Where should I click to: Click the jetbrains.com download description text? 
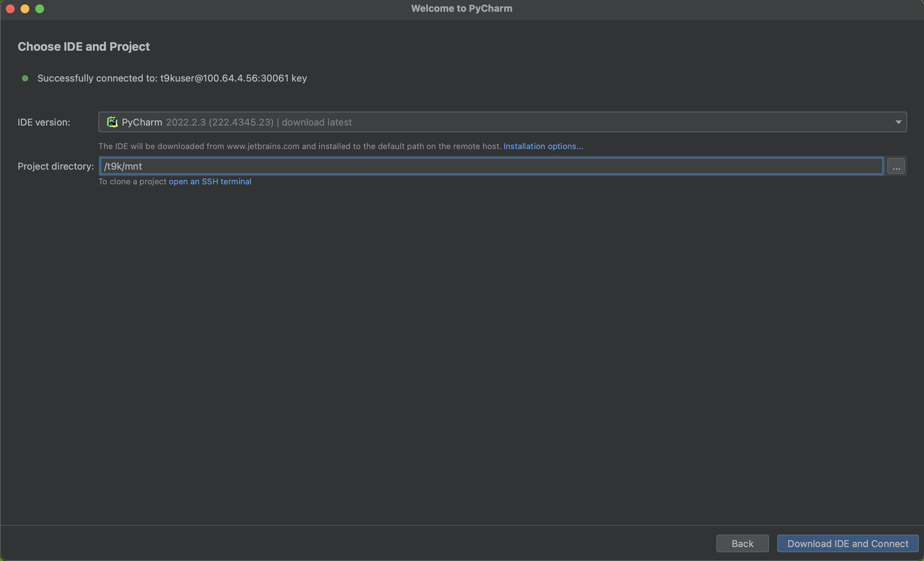[x=300, y=146]
